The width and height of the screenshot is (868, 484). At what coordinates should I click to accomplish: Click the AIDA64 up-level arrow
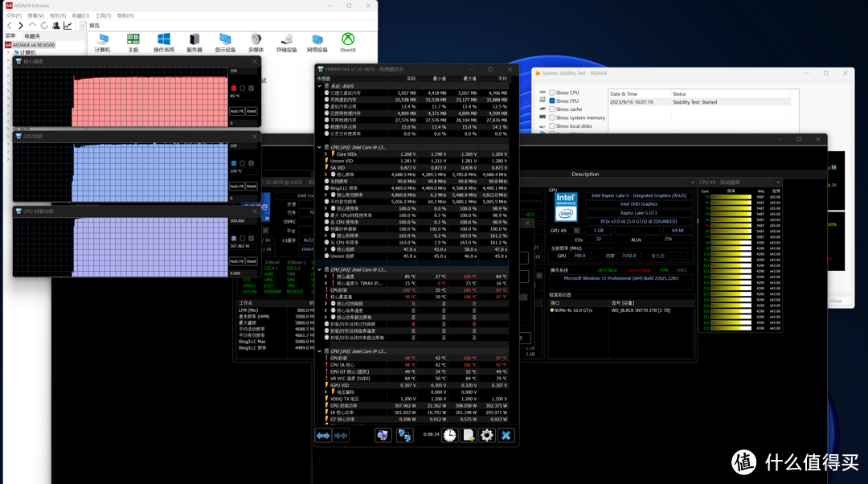click(x=32, y=26)
